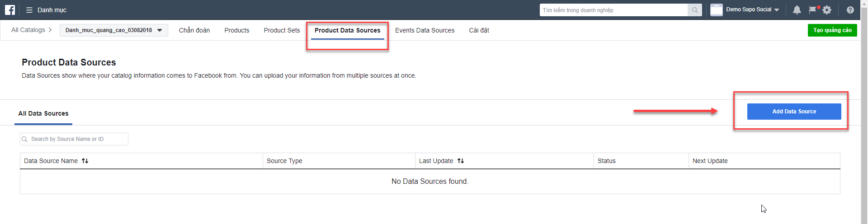Expand the Danh_muc_quang_cao_03082018 catalog dropdown
868x224 pixels.
(x=114, y=30)
